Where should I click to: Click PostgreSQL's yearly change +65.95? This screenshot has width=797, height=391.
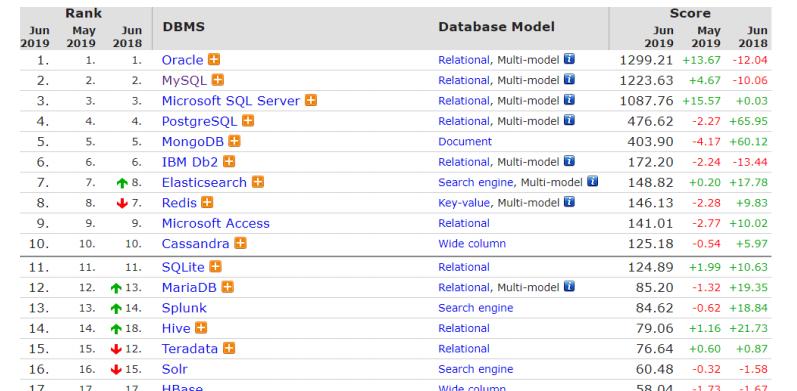(x=748, y=122)
